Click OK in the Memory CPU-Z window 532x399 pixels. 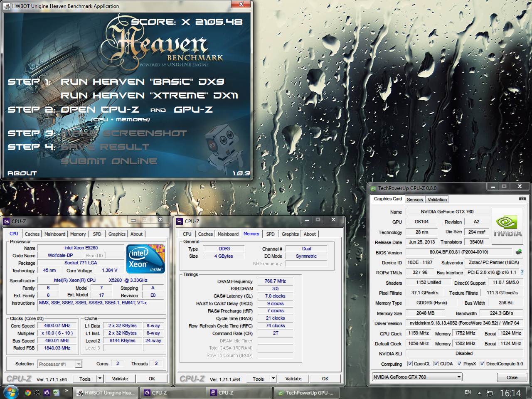325,379
